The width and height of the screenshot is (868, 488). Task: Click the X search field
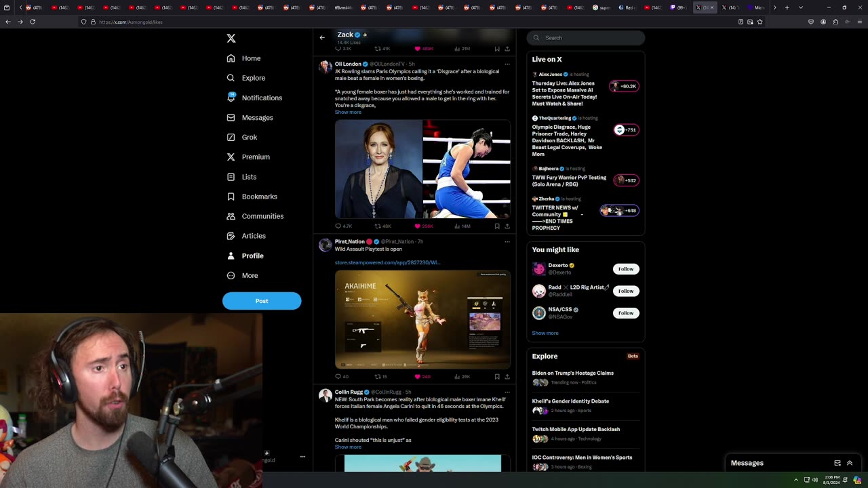586,38
